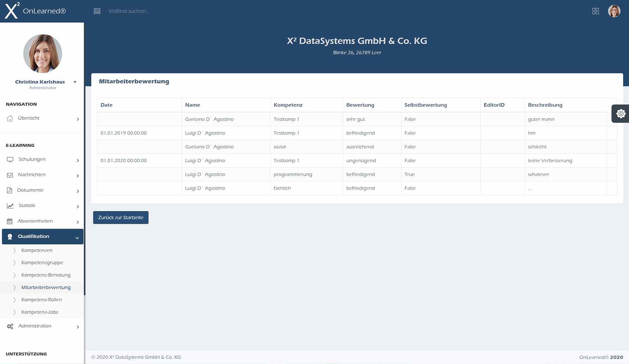
Task: Open the Nachrichten menu item
Action: [43, 175]
